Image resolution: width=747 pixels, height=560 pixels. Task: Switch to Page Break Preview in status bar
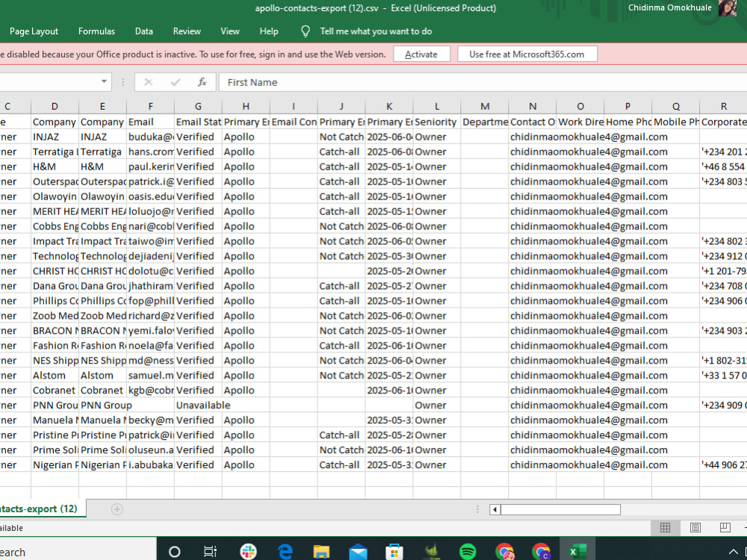(725, 528)
